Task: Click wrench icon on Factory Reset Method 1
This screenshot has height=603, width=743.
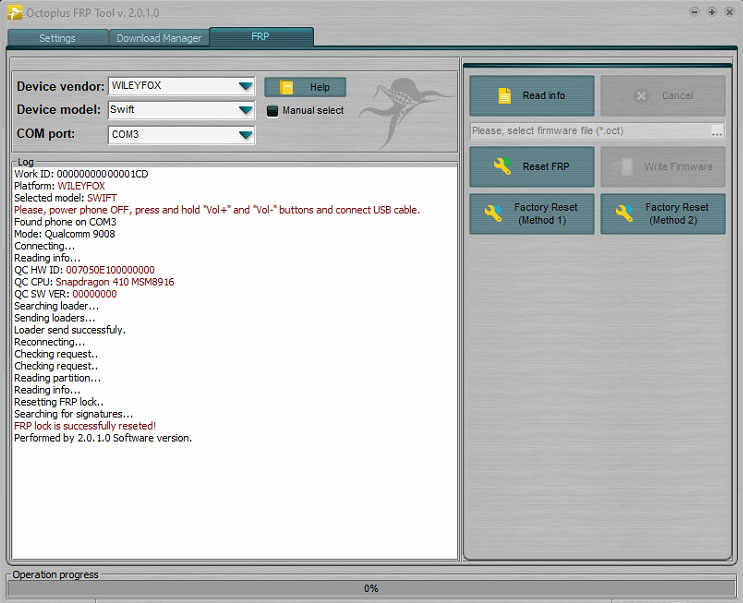Action: (493, 213)
